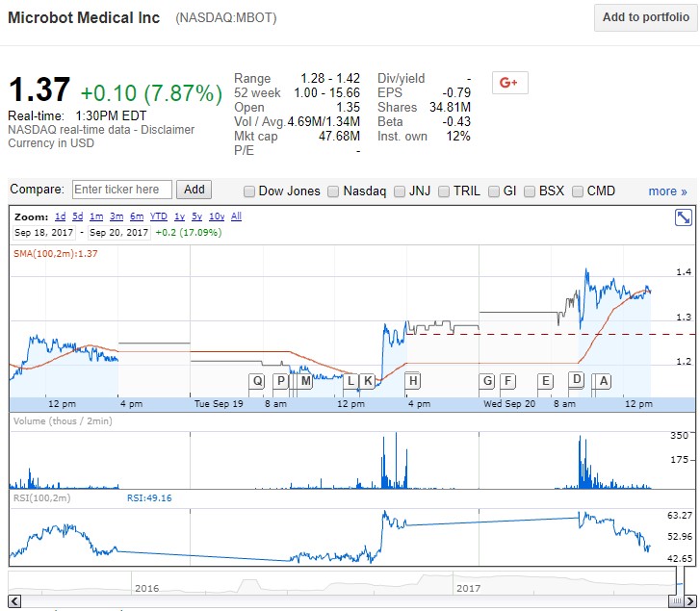Click the Microbot Medical Inc title

coord(84,17)
